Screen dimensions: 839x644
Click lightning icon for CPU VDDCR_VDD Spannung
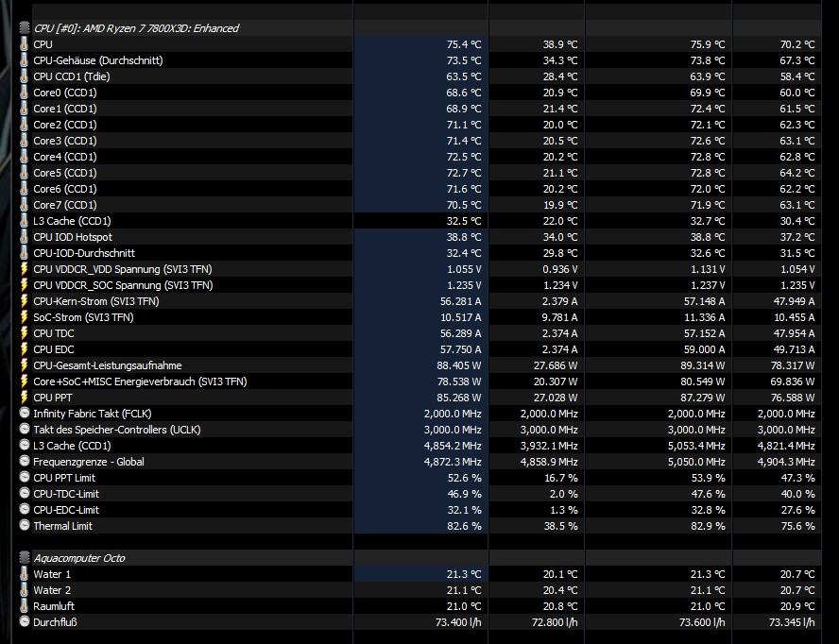pyautogui.click(x=24, y=268)
